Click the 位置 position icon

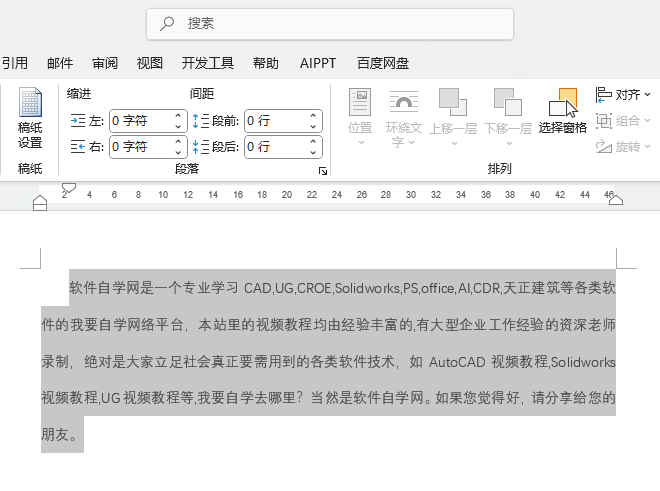(x=360, y=102)
